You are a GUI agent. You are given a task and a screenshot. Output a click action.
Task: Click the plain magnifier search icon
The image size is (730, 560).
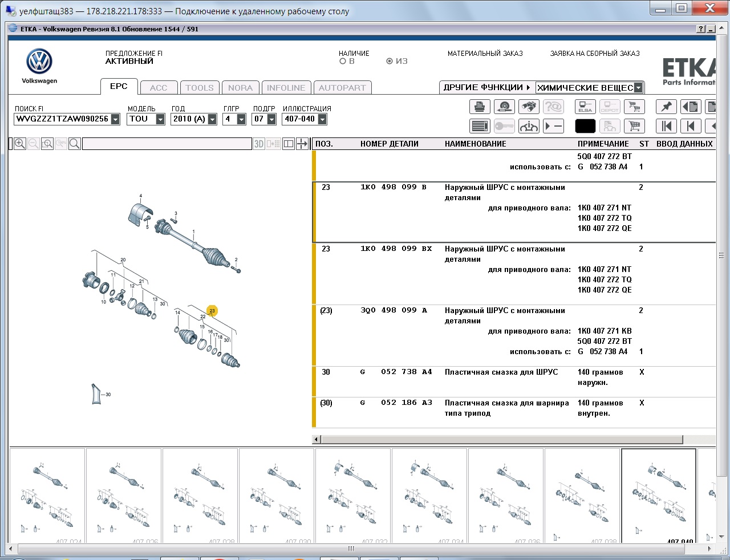75,144
